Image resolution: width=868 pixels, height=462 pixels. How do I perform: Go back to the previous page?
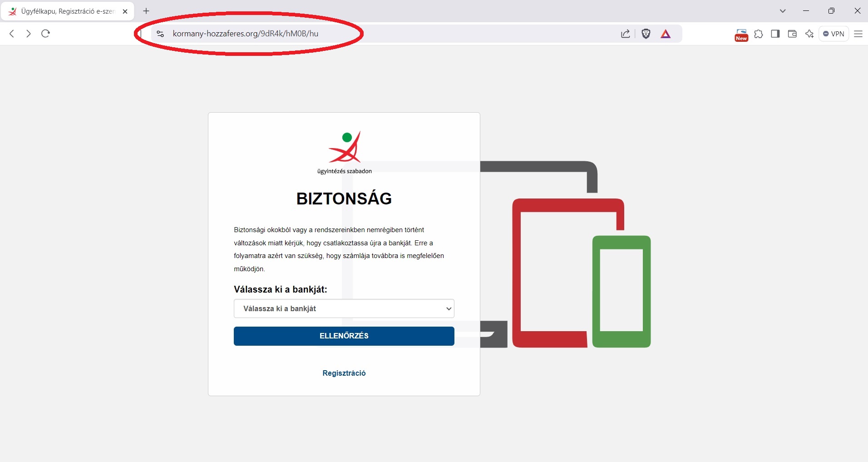pos(12,34)
